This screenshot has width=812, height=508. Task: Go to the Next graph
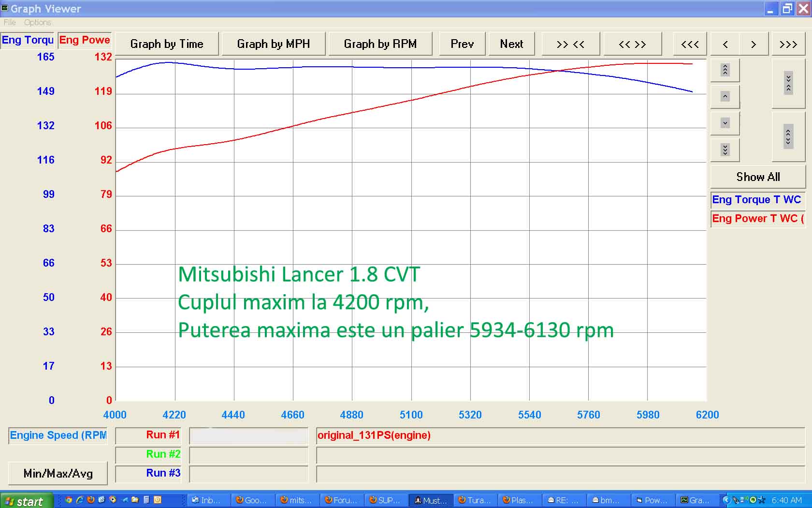[512, 44]
